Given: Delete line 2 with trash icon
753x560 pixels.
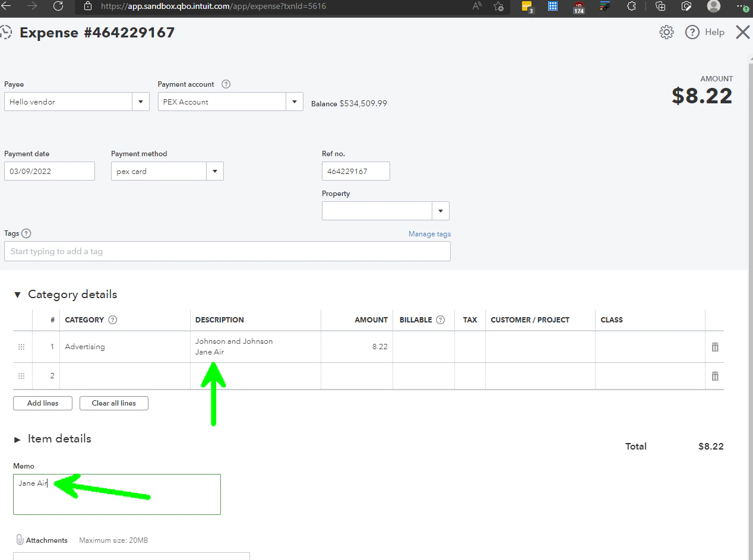Looking at the screenshot, I should [x=715, y=376].
